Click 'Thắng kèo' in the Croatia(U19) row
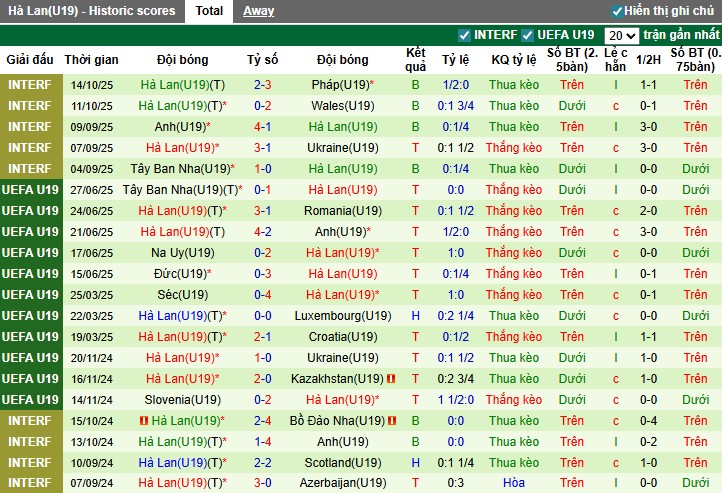The height and width of the screenshot is (493, 722). coord(513,337)
